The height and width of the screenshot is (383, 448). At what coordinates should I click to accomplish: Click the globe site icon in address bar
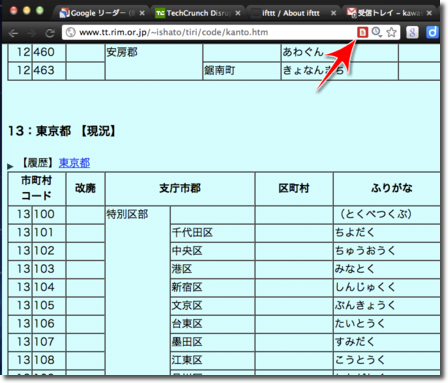pos(70,32)
